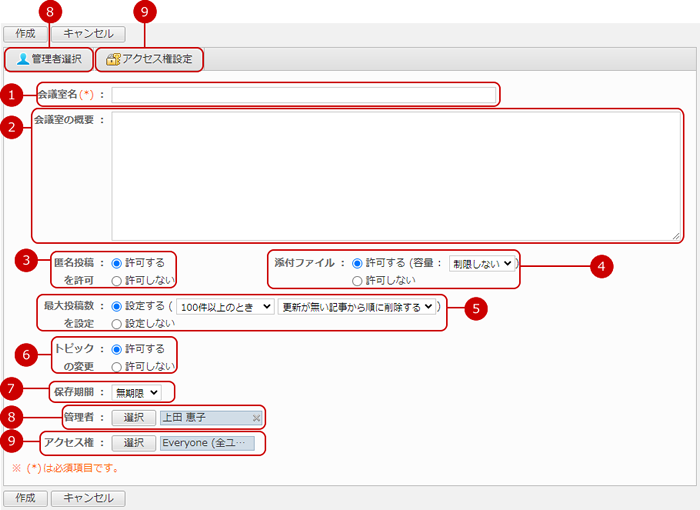Click the bottom キャンセル button
Image resolution: width=700 pixels, height=510 pixels.
[88, 498]
